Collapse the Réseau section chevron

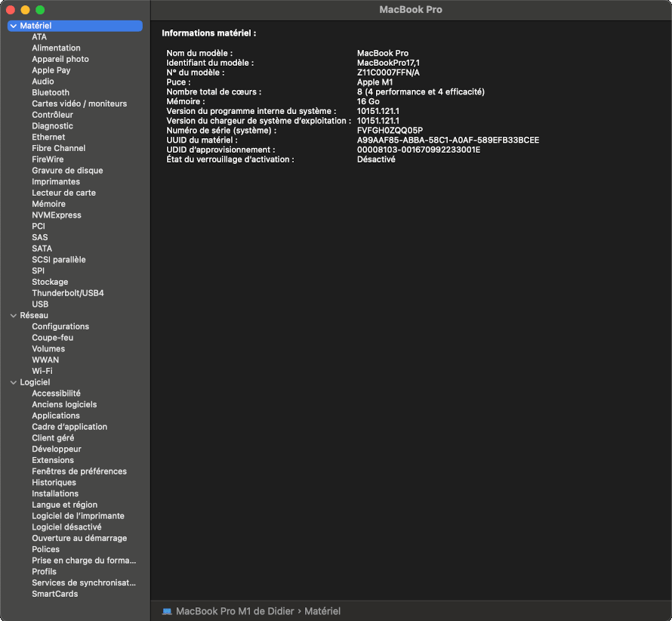(13, 315)
